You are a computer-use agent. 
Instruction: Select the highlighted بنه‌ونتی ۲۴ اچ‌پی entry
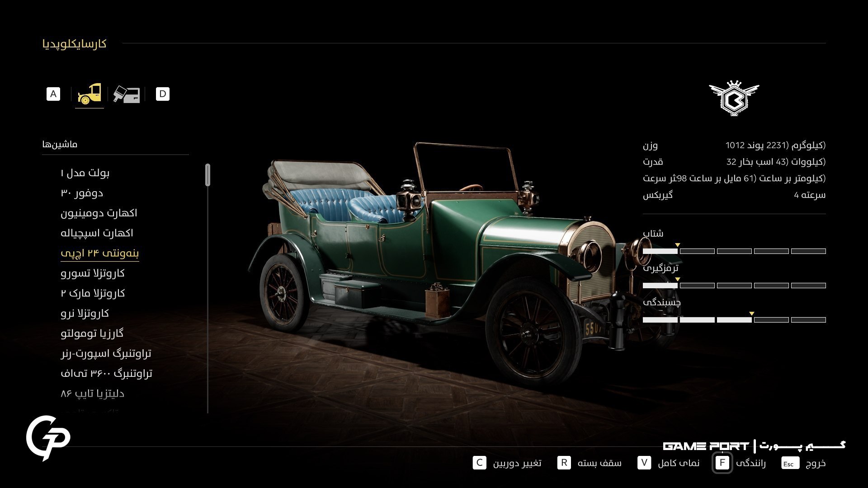(x=100, y=253)
